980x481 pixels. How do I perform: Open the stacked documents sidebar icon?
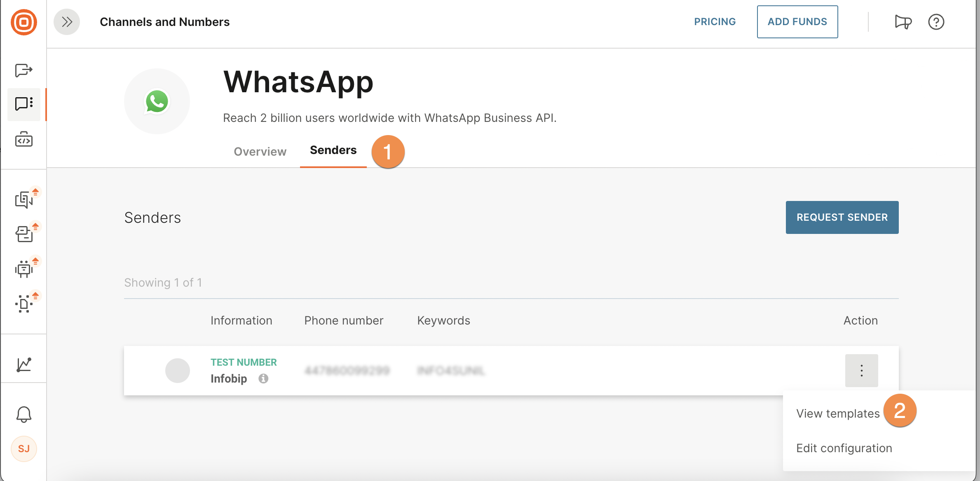tap(24, 234)
